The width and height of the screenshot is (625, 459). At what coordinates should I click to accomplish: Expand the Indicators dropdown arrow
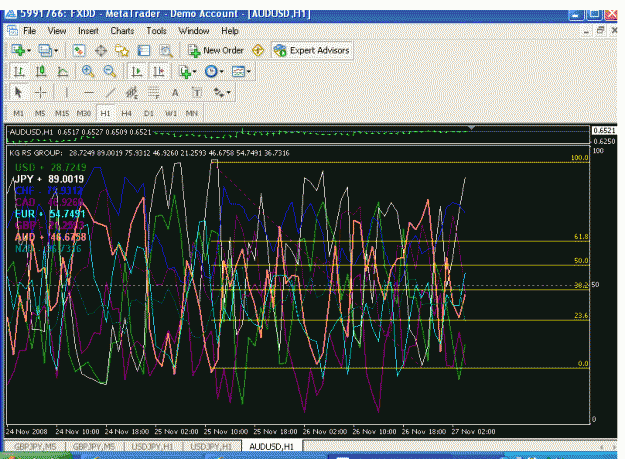click(x=195, y=72)
